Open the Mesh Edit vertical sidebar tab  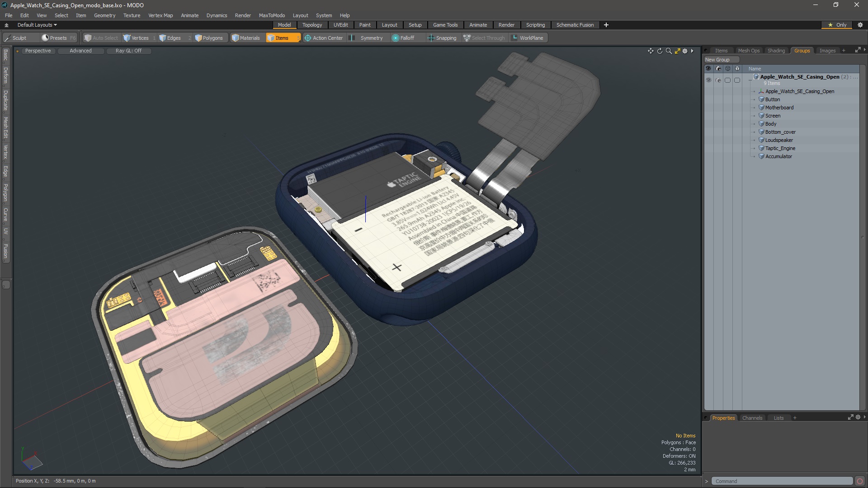click(x=5, y=128)
